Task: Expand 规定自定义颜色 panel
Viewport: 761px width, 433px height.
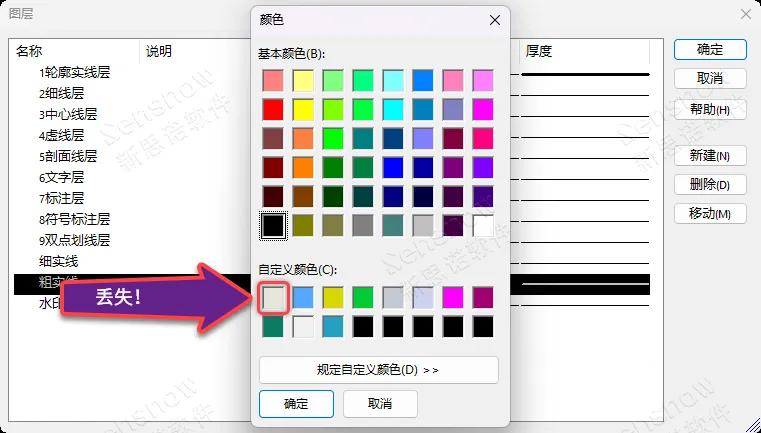Action: point(378,369)
